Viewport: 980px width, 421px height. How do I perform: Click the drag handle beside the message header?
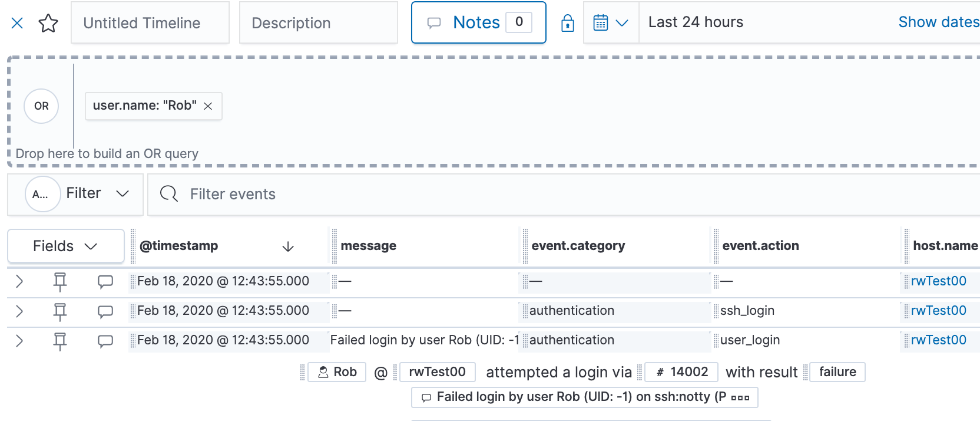[x=334, y=246]
